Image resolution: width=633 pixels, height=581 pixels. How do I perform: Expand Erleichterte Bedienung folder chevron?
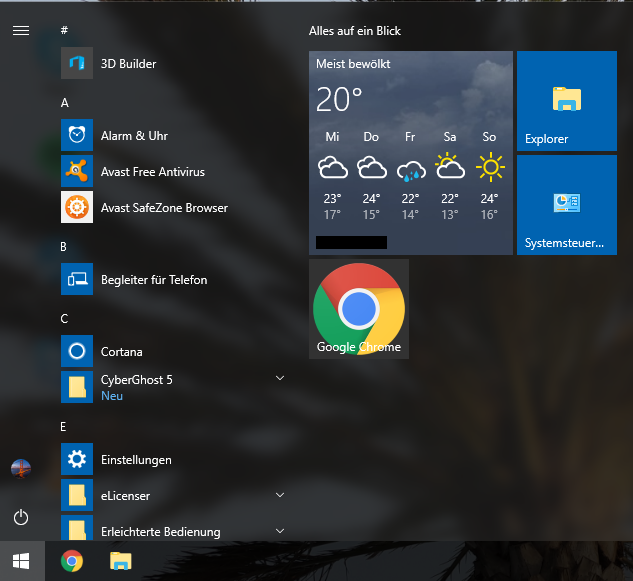[x=280, y=531]
